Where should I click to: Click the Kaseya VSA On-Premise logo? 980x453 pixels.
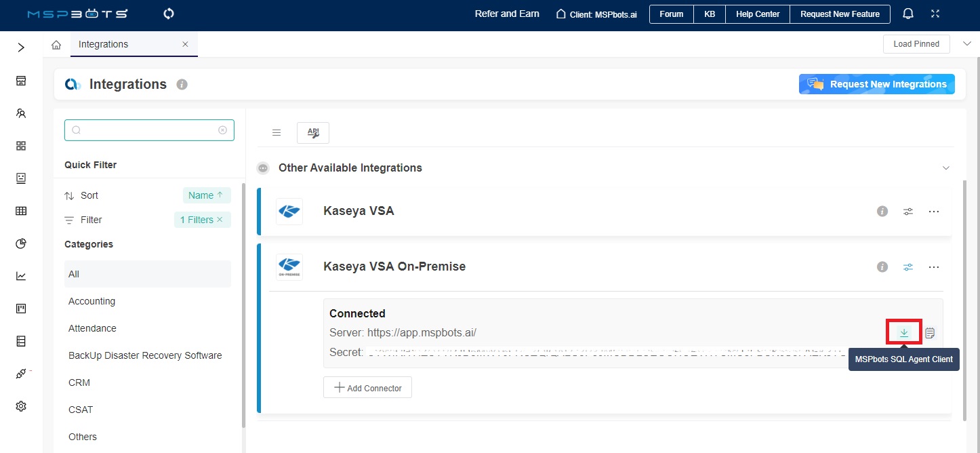pos(289,267)
